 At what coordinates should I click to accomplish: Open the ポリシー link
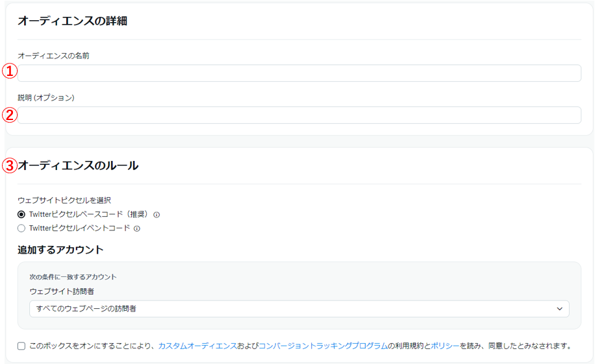pyautogui.click(x=445, y=346)
